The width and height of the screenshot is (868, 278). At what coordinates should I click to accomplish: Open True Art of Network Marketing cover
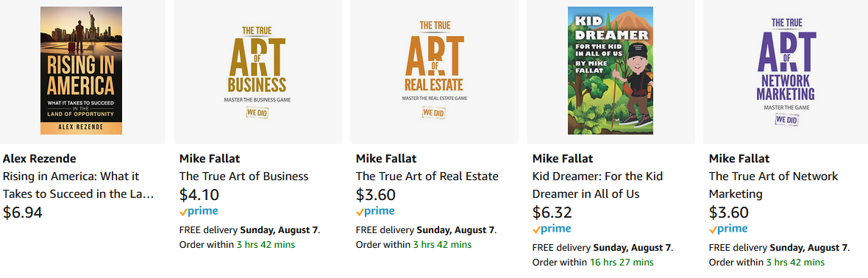click(786, 71)
